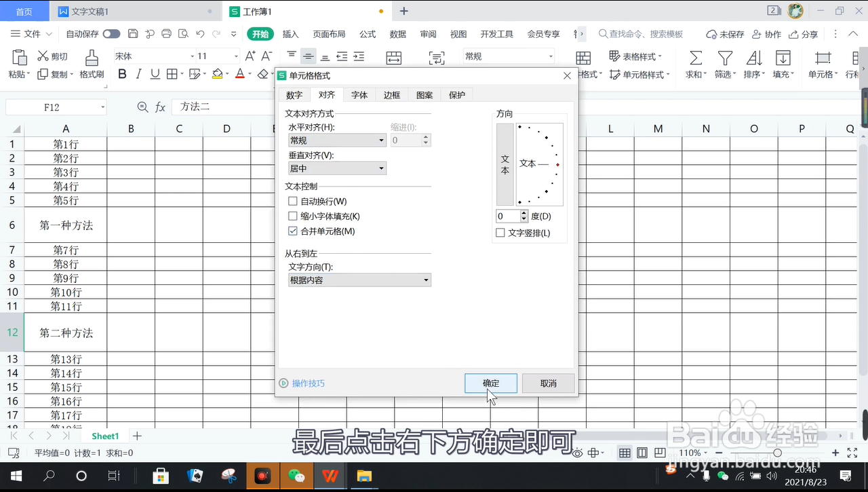Toggle bold formatting
This screenshot has height=492, width=868.
(121, 74)
